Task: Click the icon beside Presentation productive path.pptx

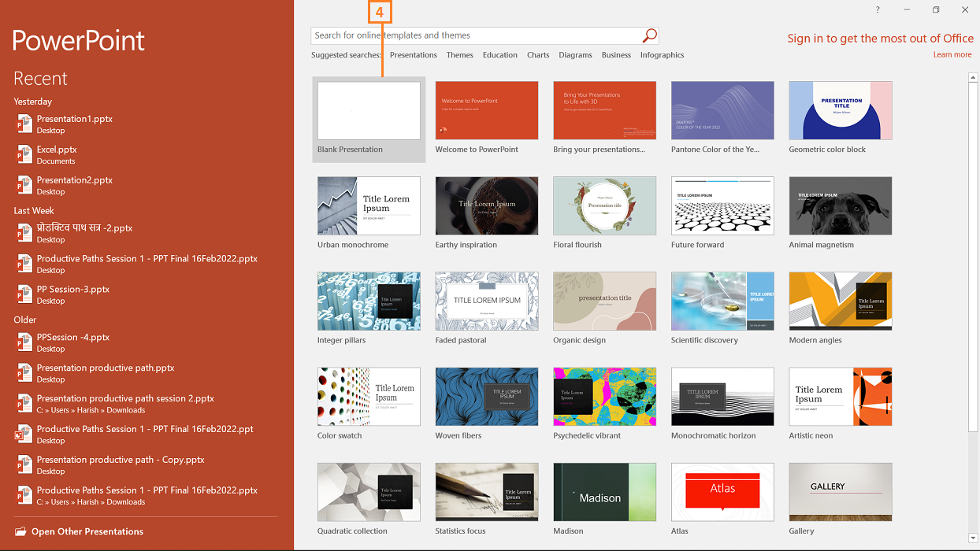Action: (24, 373)
